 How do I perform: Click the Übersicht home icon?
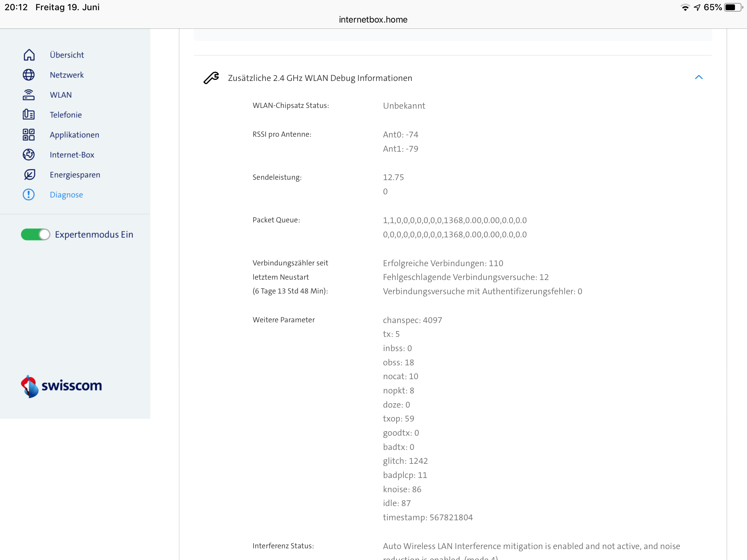click(29, 55)
